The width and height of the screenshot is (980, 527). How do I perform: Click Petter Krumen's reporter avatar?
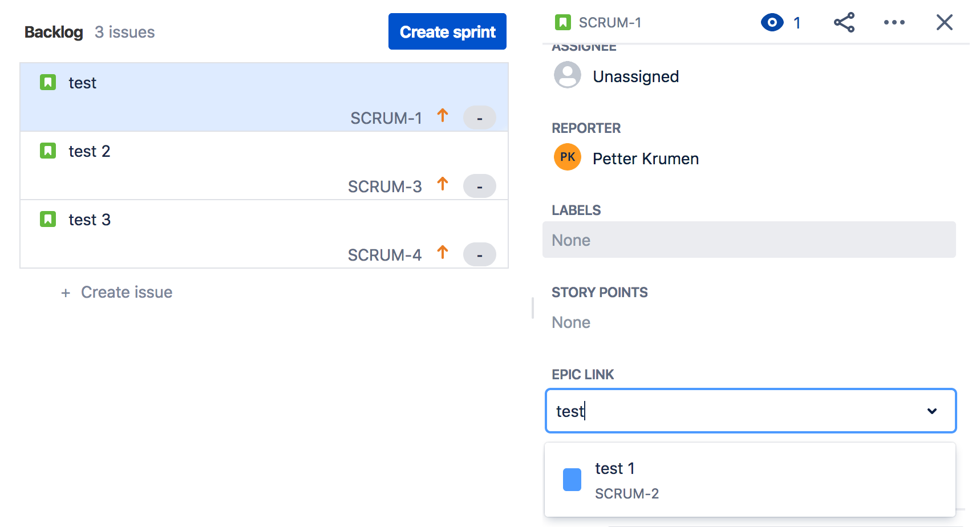[567, 157]
